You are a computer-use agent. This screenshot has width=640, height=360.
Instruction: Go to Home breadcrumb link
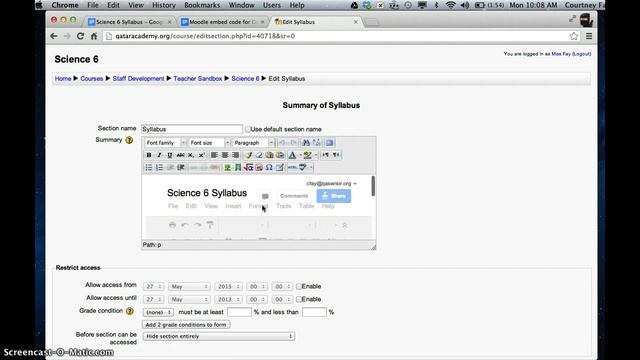coord(63,78)
